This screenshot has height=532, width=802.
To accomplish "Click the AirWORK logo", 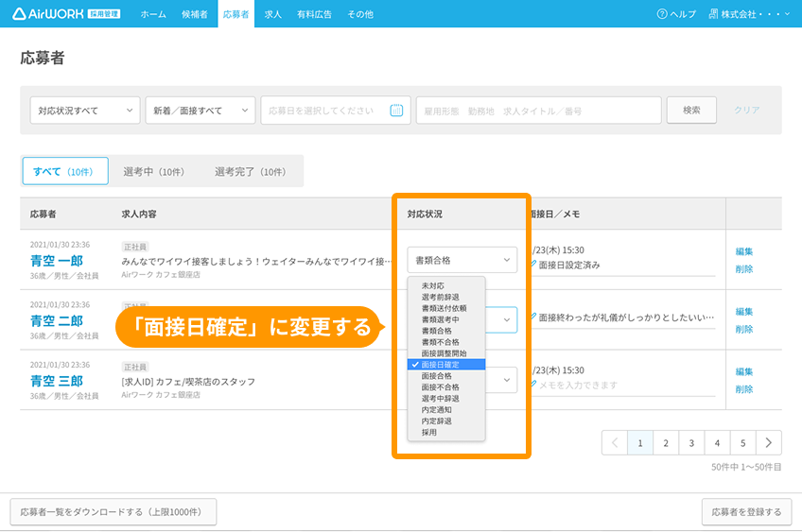I will click(x=66, y=14).
